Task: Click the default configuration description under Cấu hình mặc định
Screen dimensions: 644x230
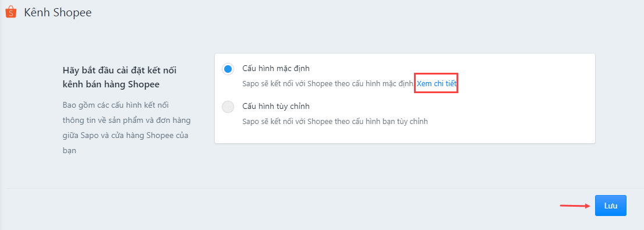Action: pos(328,83)
